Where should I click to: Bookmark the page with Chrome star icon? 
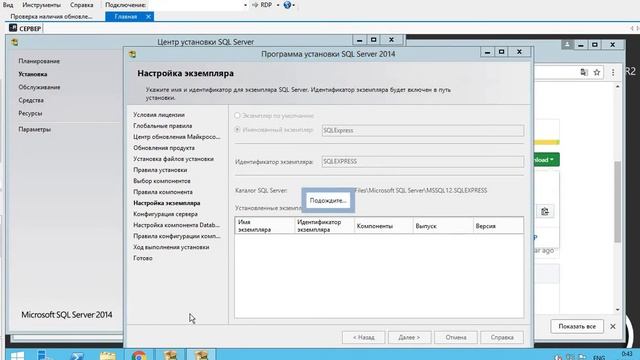pyautogui.click(x=597, y=73)
